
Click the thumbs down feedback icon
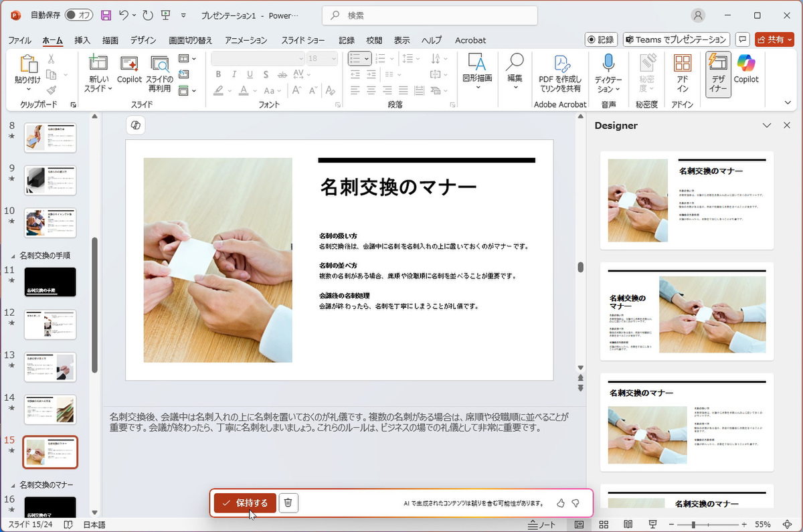tap(575, 503)
